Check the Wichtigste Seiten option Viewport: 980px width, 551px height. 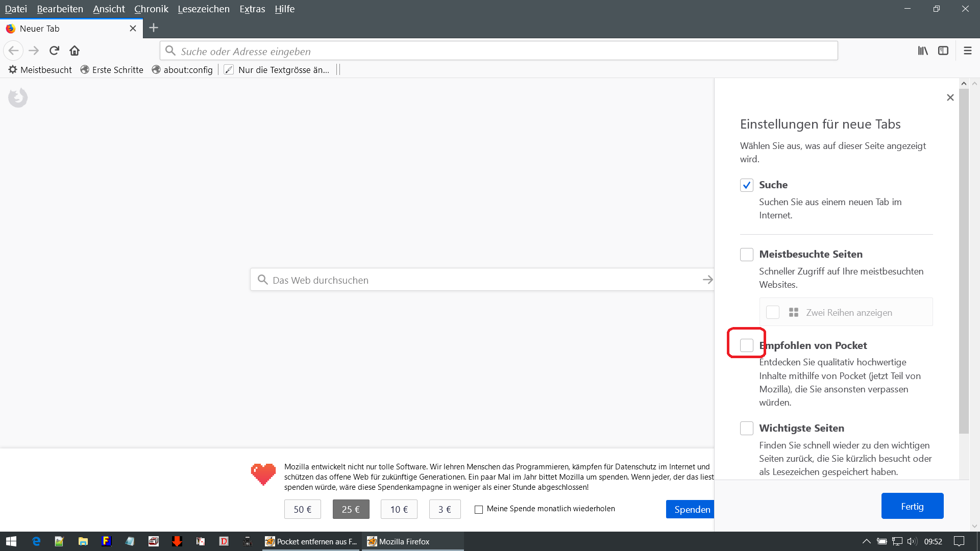(747, 429)
